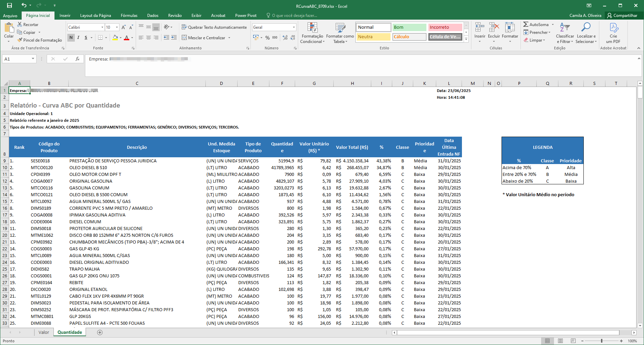644x345 pixels.
Task: Open the font size dropdown
Action: (x=117, y=27)
